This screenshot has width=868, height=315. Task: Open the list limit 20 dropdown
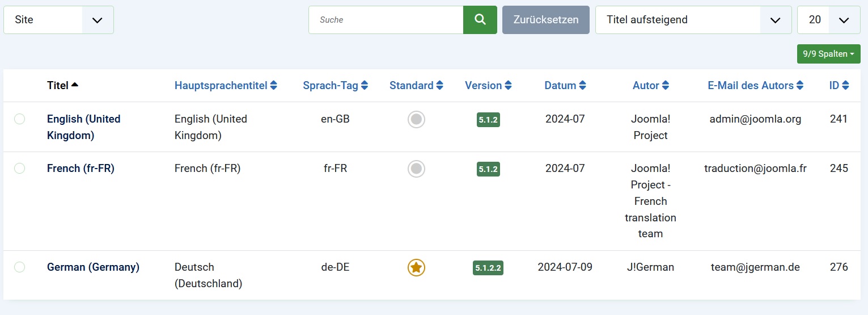(x=829, y=20)
